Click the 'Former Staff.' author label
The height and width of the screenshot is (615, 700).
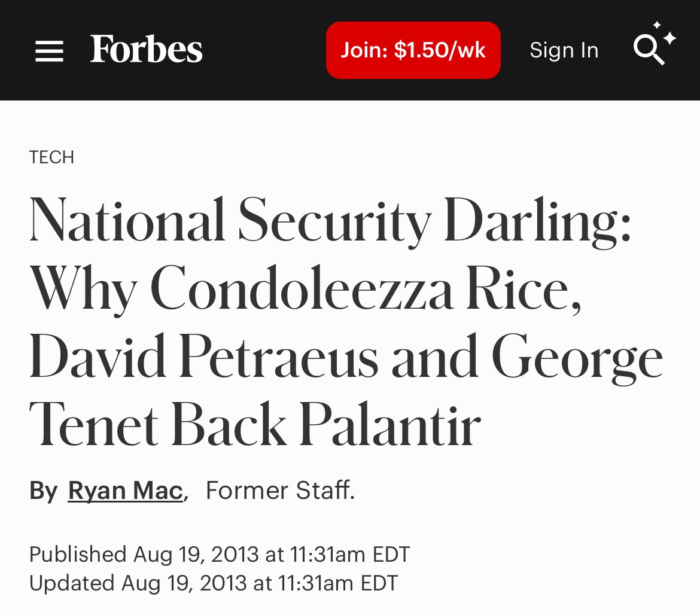click(x=280, y=491)
